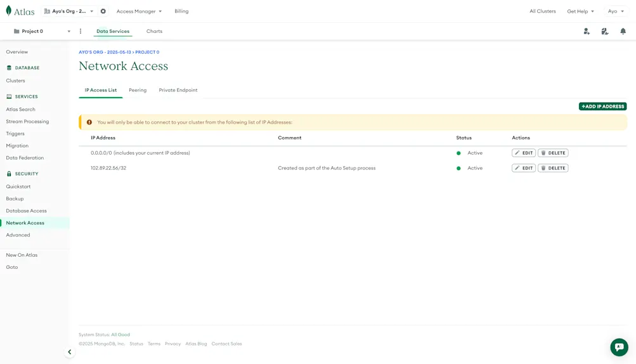The width and height of the screenshot is (636, 364).
Task: Open the Status footer link
Action: 136,344
